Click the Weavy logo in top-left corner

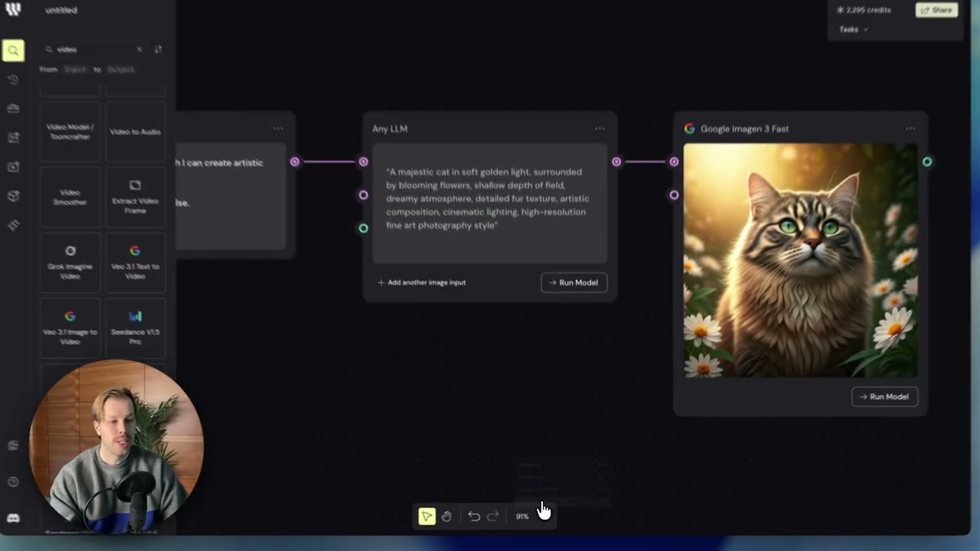[13, 10]
